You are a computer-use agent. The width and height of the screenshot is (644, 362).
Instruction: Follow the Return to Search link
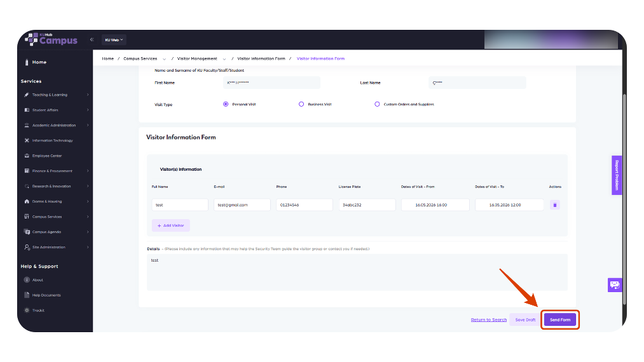[x=488, y=319]
